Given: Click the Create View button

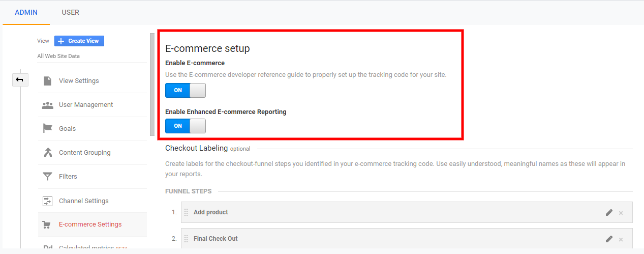Looking at the screenshot, I should pos(79,41).
